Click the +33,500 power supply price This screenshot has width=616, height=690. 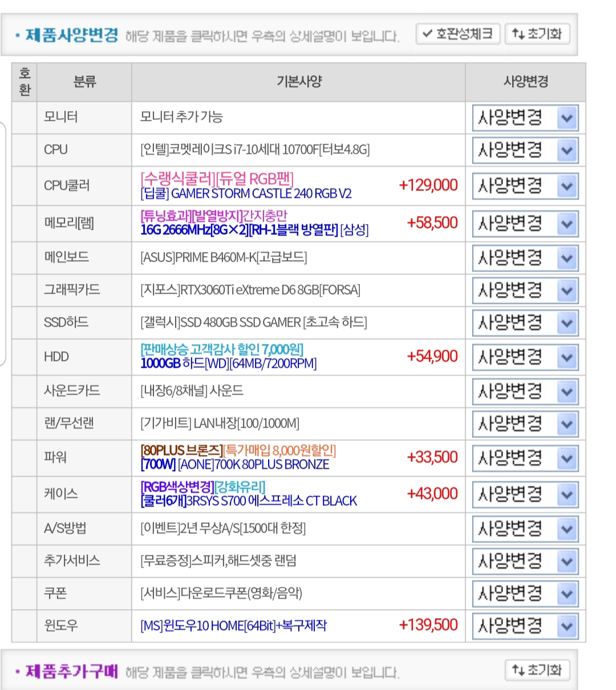pos(432,457)
